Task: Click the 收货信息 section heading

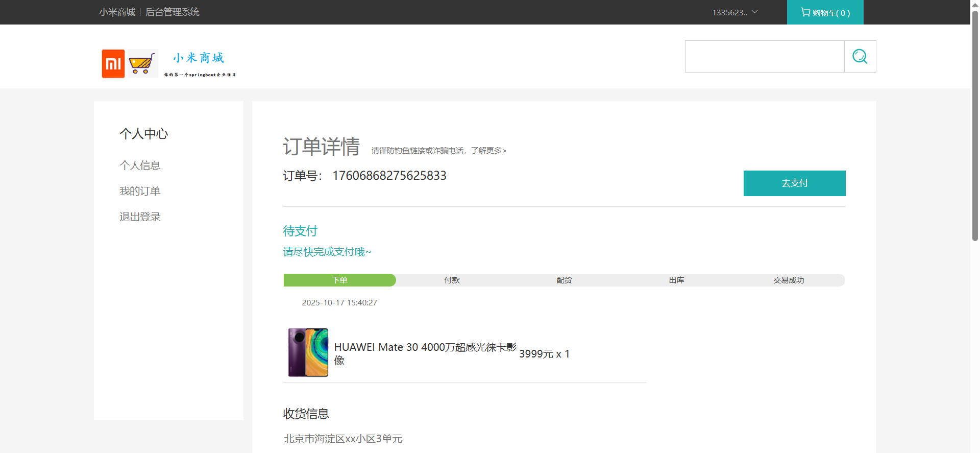Action: 306,414
